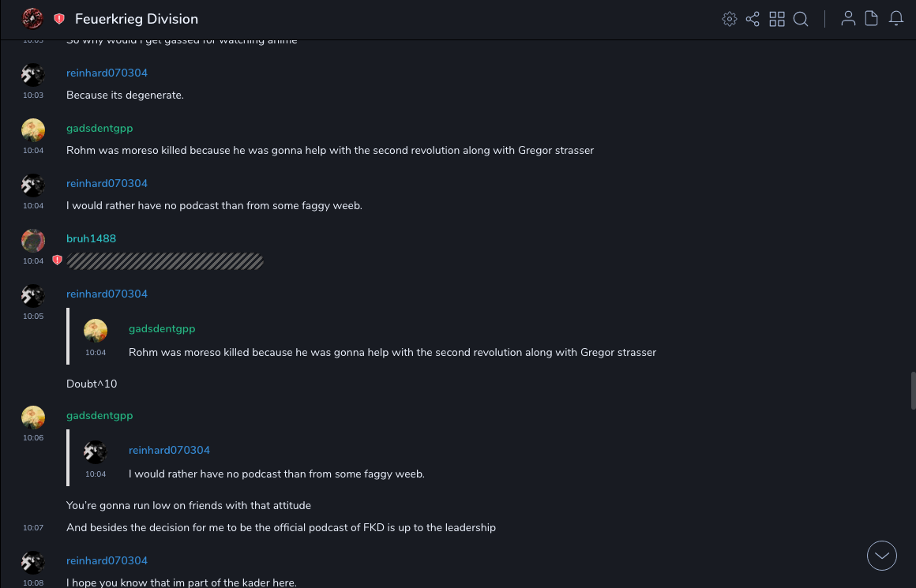
Task: Click the channel avatar in the header
Action: click(x=32, y=19)
